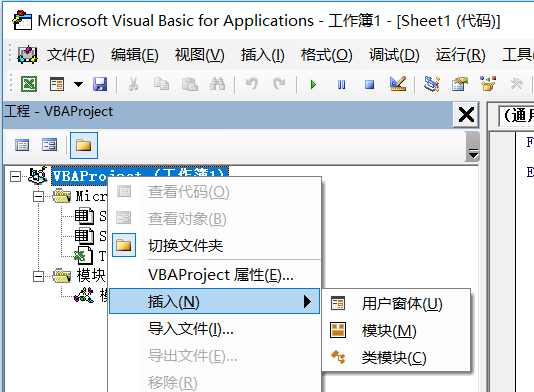Open the 调试(D) menu
Image resolution: width=534 pixels, height=392 pixels.
click(x=394, y=55)
